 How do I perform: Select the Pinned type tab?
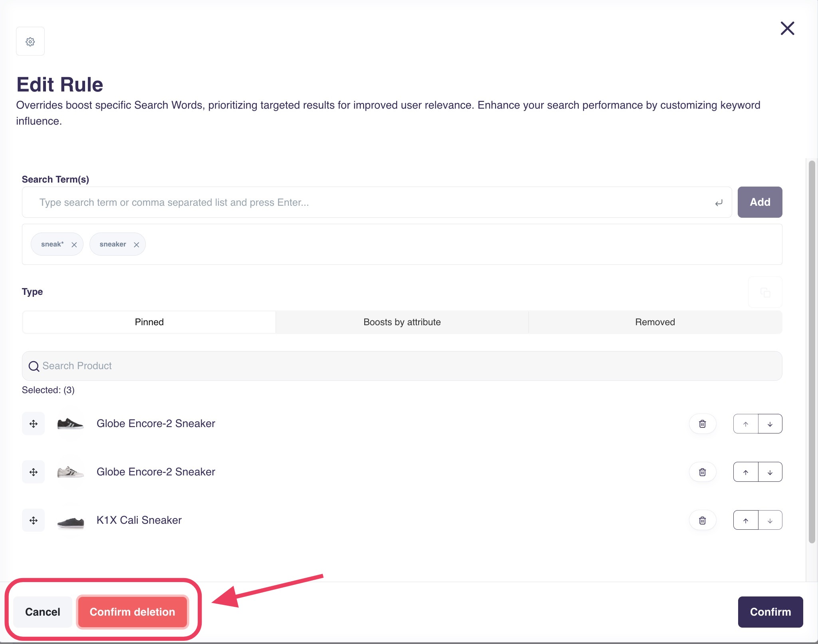149,322
